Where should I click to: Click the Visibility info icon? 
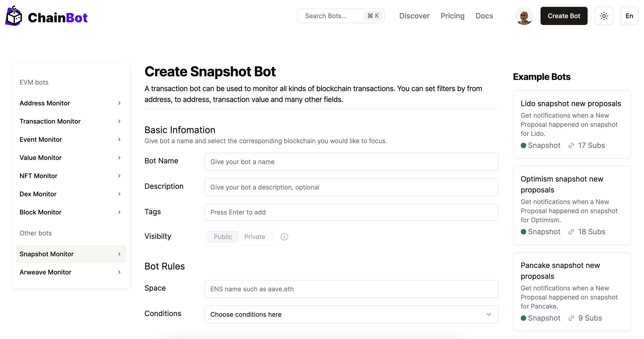click(x=284, y=237)
